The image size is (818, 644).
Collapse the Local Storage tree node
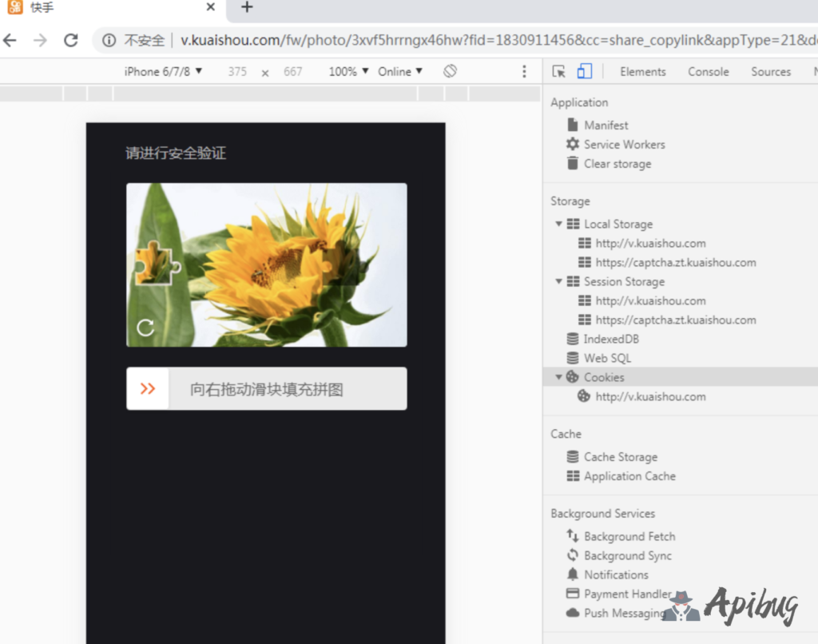[x=559, y=225]
